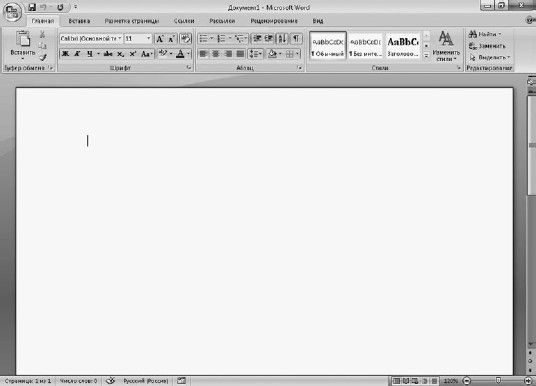Decrease font size with the small A
536x386 pixels.
coord(172,39)
